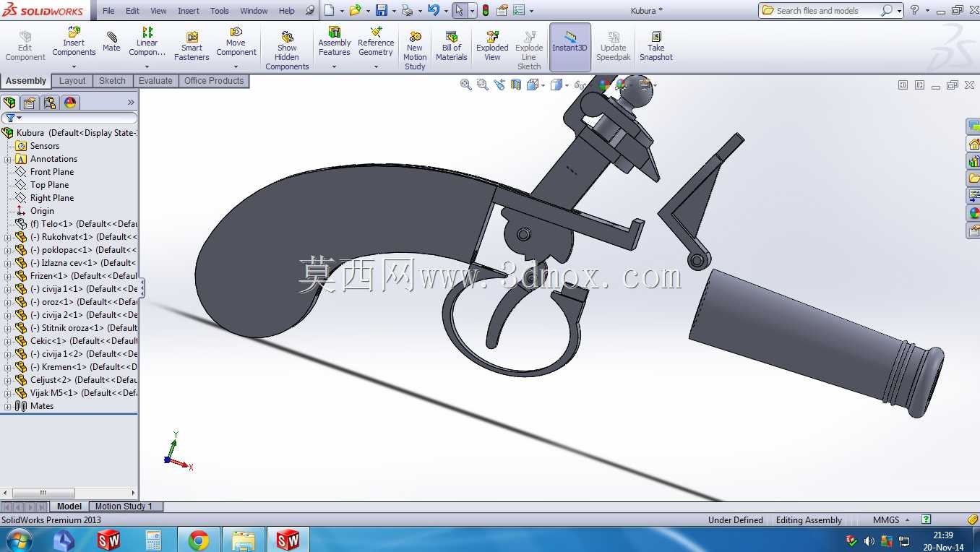Viewport: 980px width, 552px height.
Task: Switch to the Office Products tab
Action: pos(214,81)
